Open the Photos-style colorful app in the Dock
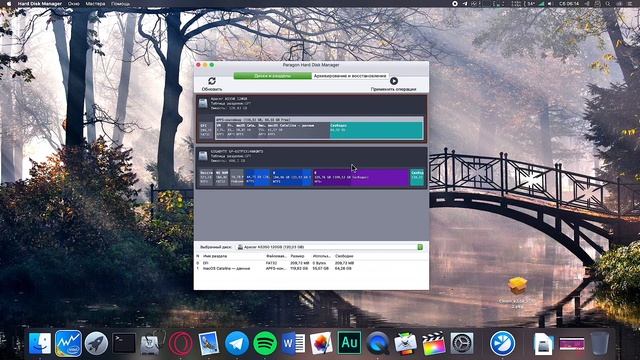 321,343
